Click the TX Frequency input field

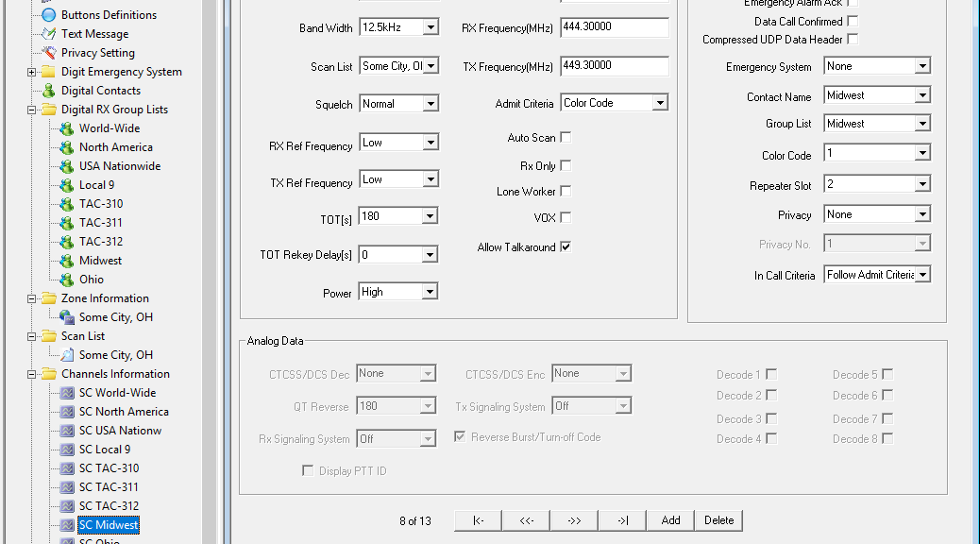tap(615, 65)
